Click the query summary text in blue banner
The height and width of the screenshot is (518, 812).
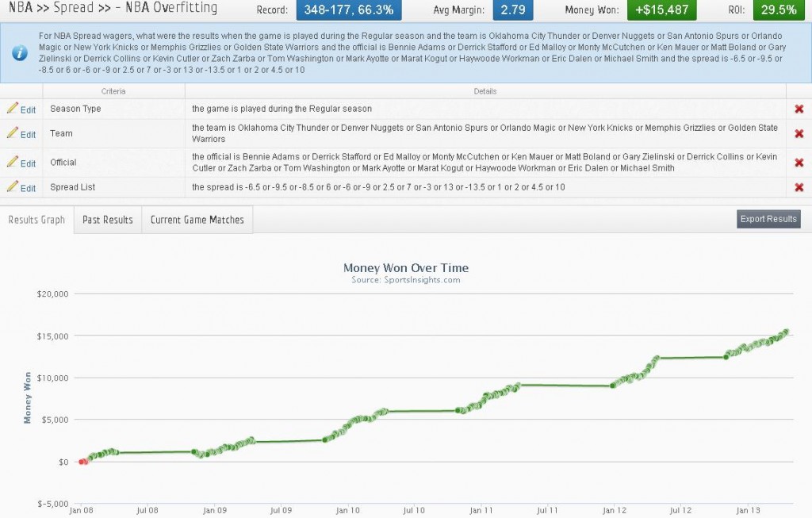pyautogui.click(x=412, y=53)
